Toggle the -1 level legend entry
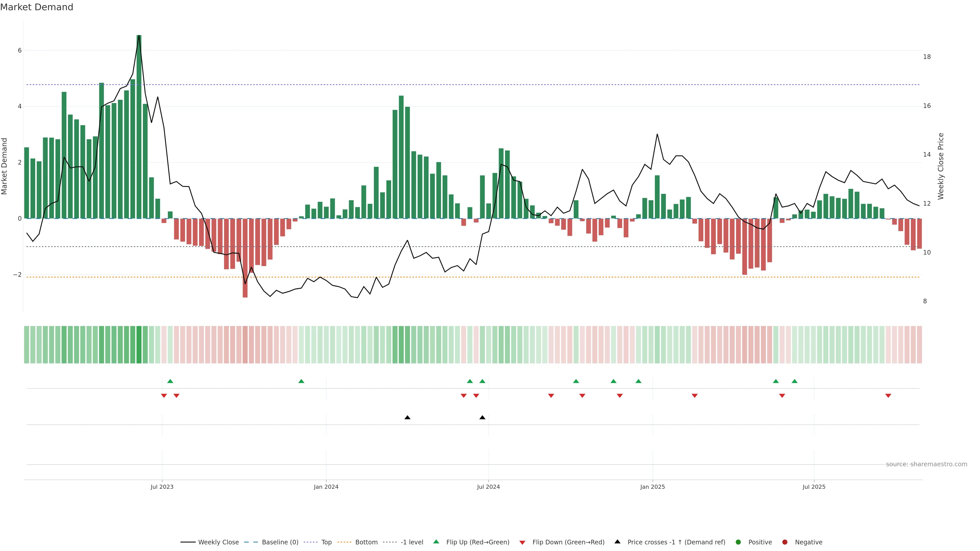The width and height of the screenshot is (980, 551). pos(412,542)
